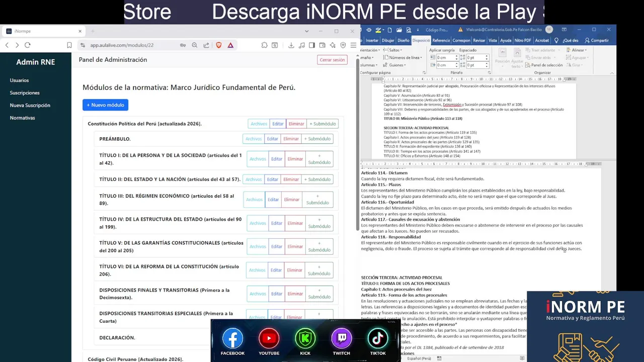The height and width of the screenshot is (362, 644).
Task: Go forward in the browser
Action: tap(17, 45)
